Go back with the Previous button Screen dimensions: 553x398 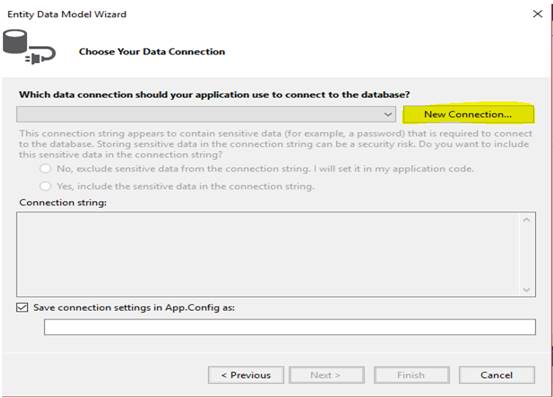point(246,375)
